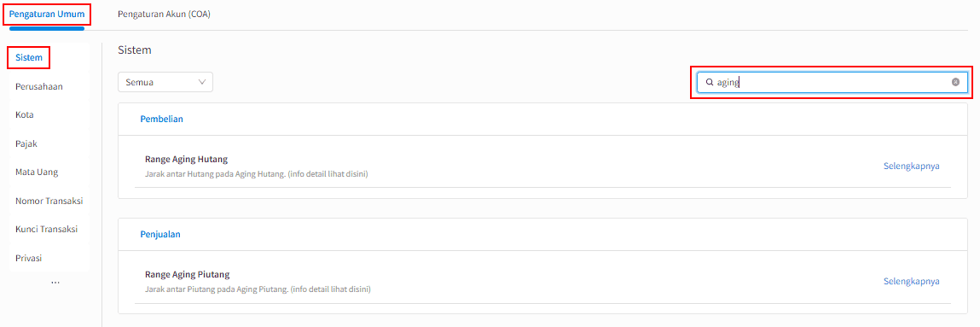Viewport: 980px width, 327px height.
Task: Click the Pembelian section header
Action: click(x=161, y=119)
